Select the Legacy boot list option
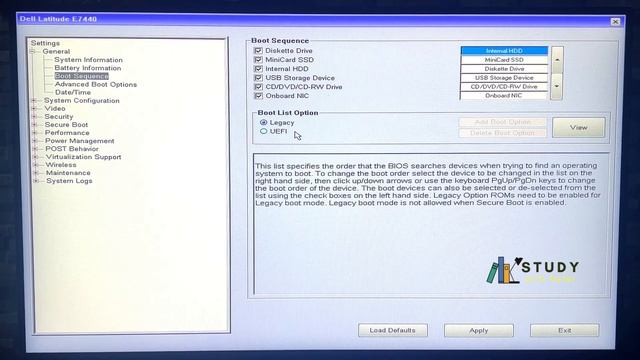 (263, 122)
